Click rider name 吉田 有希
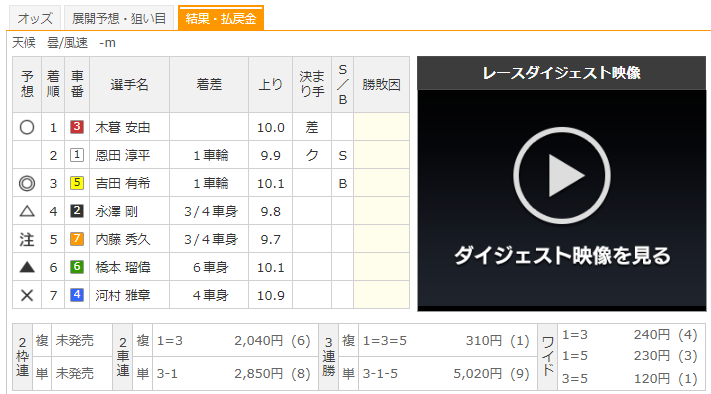 pyautogui.click(x=122, y=184)
